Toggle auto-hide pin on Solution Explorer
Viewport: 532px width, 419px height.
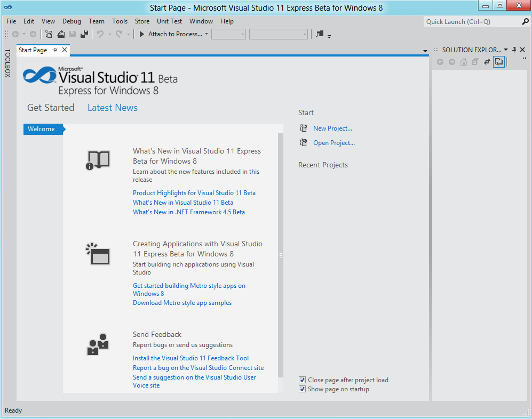(514, 50)
